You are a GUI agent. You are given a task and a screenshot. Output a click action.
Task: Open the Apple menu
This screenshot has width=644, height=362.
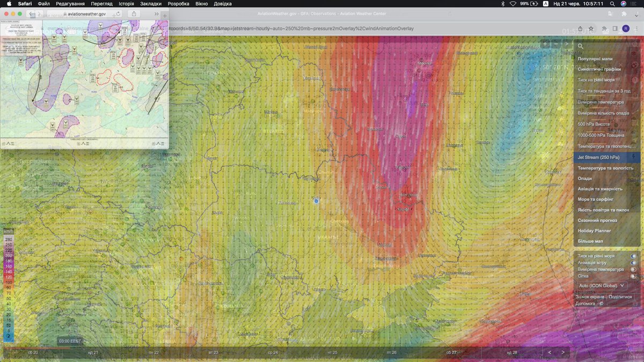[x=9, y=4]
